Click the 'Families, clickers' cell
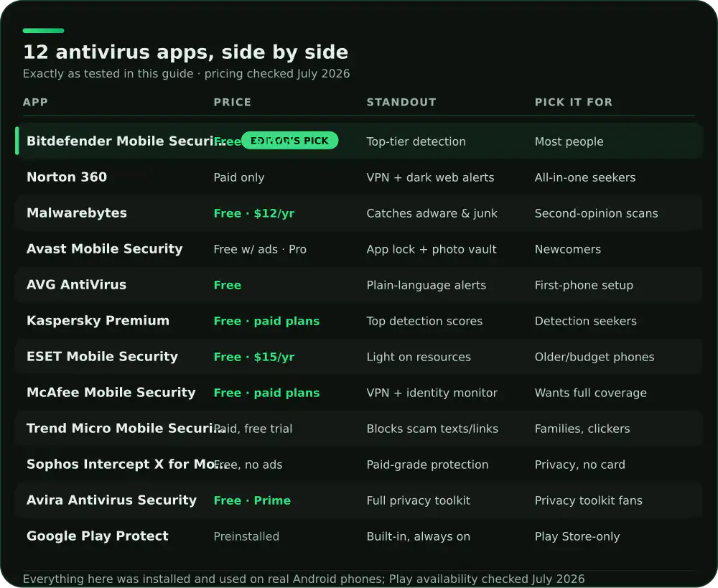The image size is (718, 588). [x=582, y=429]
